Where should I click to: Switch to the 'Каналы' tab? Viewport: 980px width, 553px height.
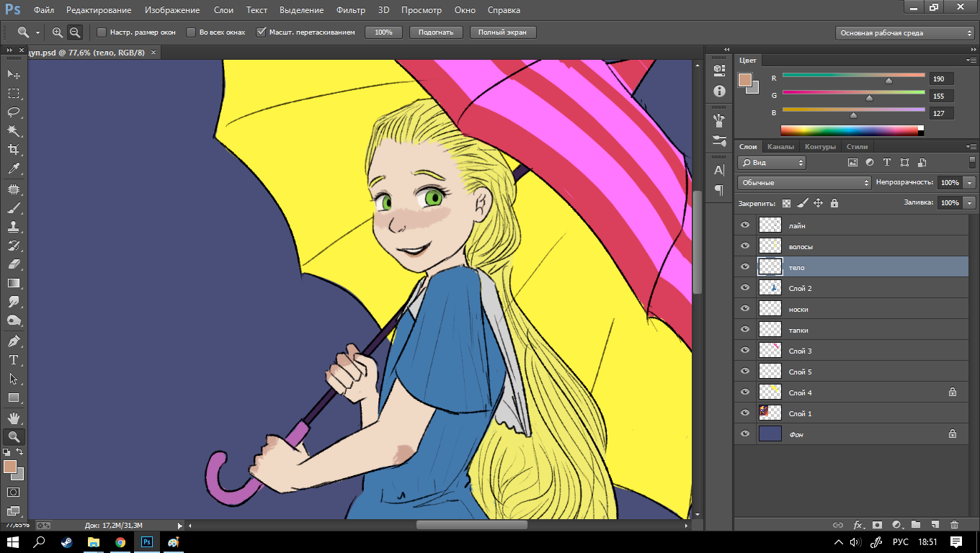[780, 147]
